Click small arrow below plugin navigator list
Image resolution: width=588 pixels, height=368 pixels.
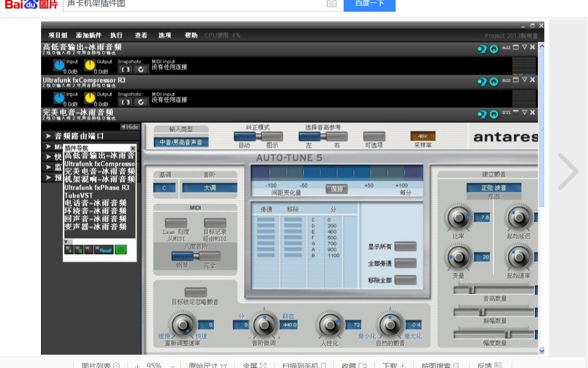66,242
